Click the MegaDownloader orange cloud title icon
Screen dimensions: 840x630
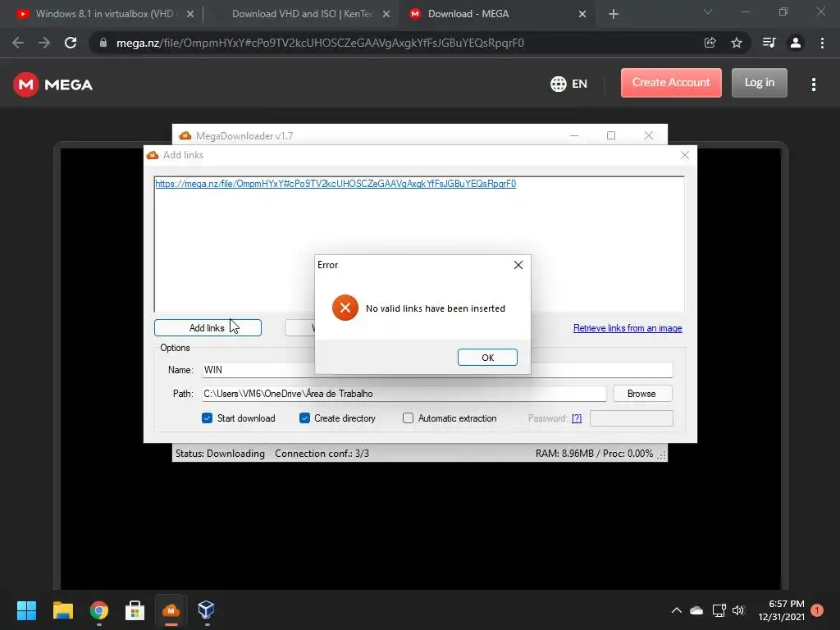click(x=185, y=135)
